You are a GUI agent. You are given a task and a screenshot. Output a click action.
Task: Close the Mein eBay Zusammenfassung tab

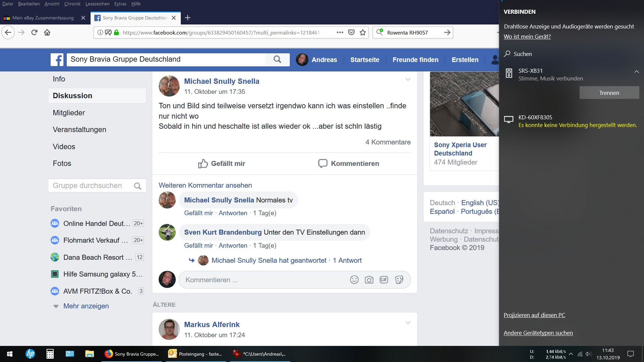pos(83,18)
